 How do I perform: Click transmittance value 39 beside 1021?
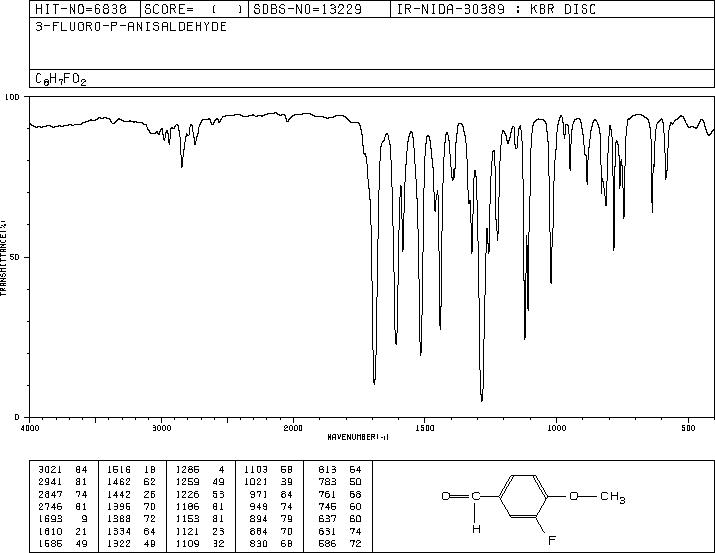click(x=287, y=482)
